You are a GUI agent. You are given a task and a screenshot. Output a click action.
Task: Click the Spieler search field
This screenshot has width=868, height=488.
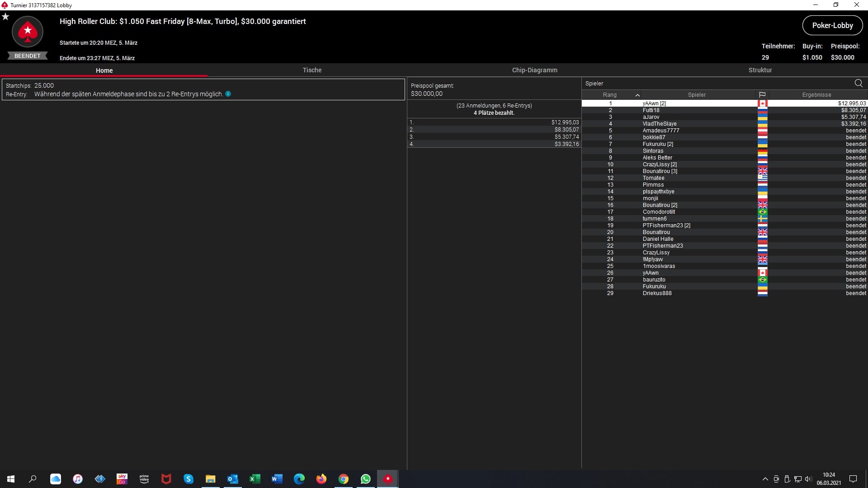(714, 83)
